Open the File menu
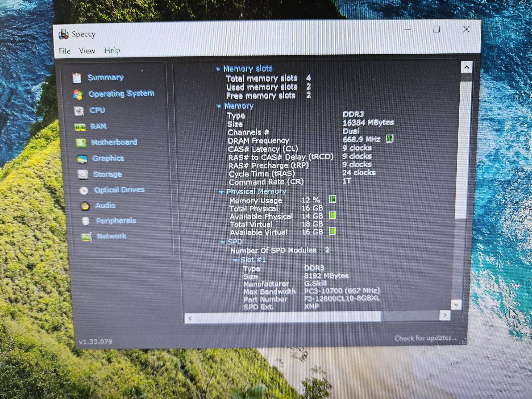 (x=65, y=51)
